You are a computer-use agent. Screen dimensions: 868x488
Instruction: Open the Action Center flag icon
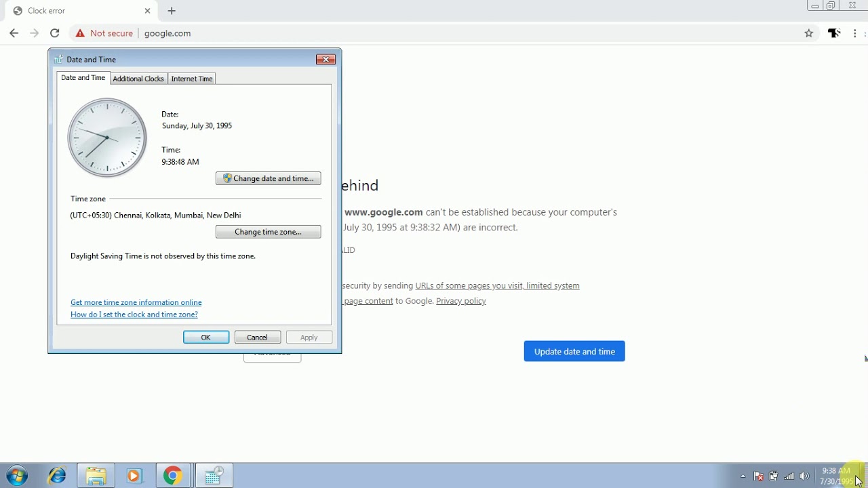coord(759,476)
